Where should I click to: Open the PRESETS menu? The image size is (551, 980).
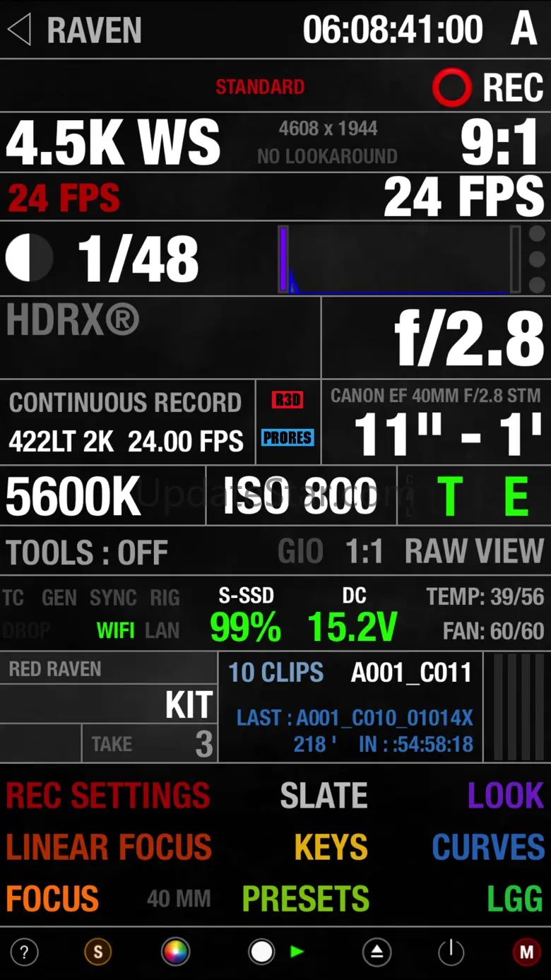(305, 899)
